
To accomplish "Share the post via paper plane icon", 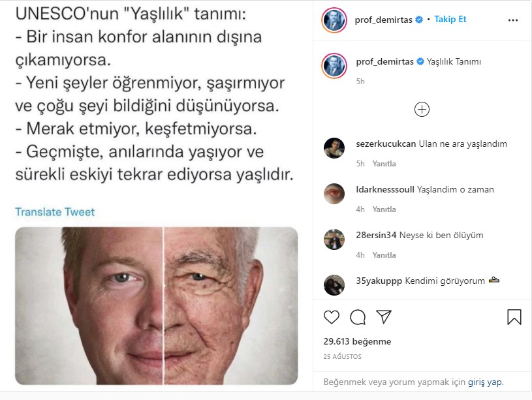I will pos(384,316).
